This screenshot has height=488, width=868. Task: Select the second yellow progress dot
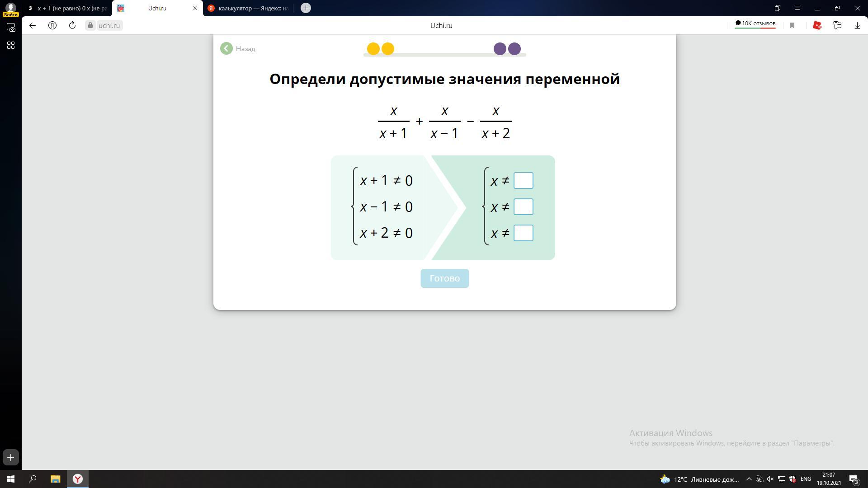387,49
